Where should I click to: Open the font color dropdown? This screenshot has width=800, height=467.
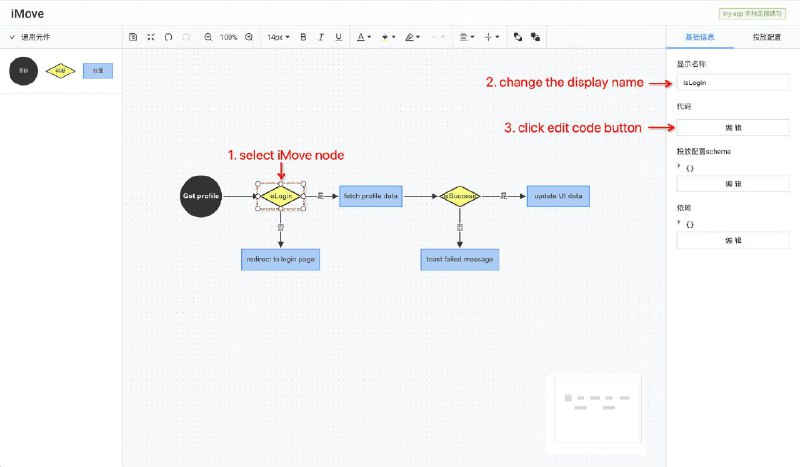point(364,37)
